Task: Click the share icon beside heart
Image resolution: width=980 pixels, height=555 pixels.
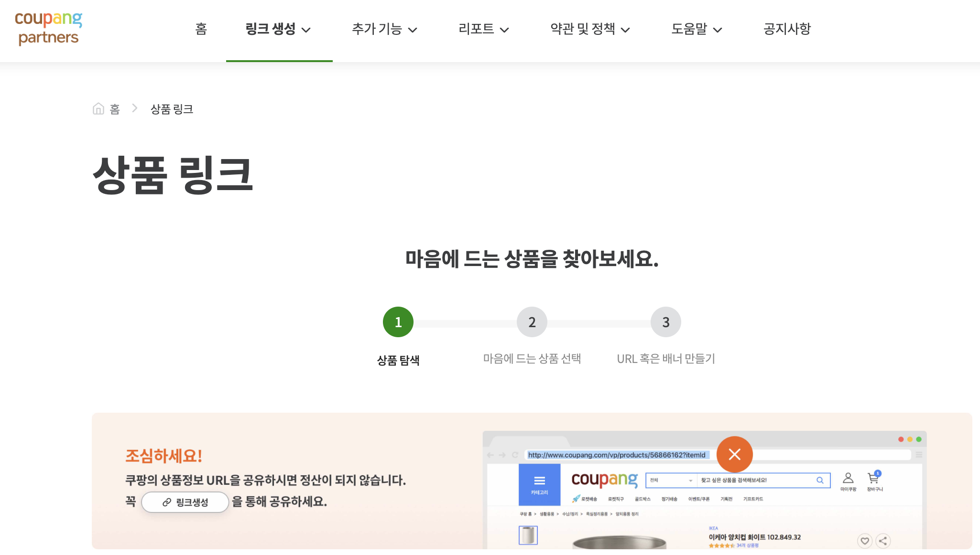Action: click(883, 541)
